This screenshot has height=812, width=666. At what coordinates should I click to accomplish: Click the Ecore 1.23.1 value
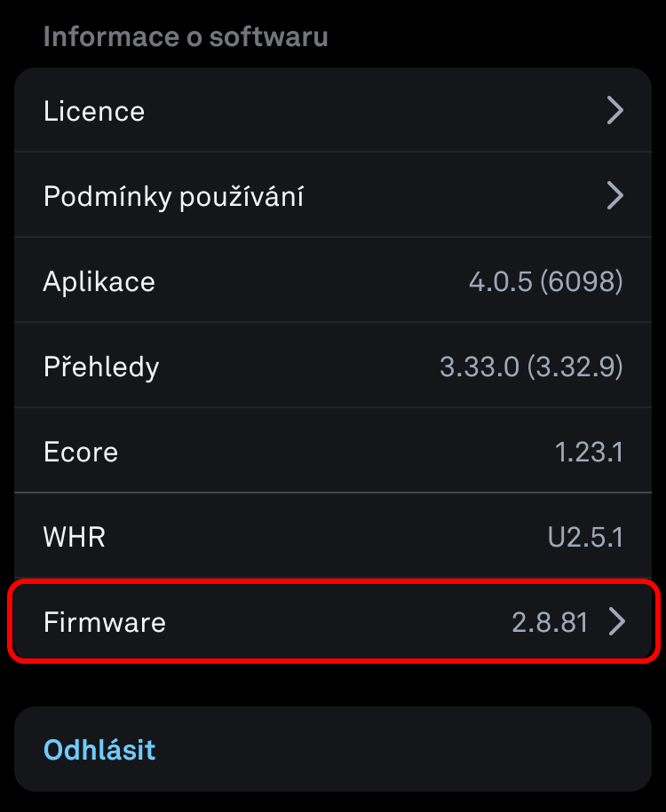click(589, 452)
